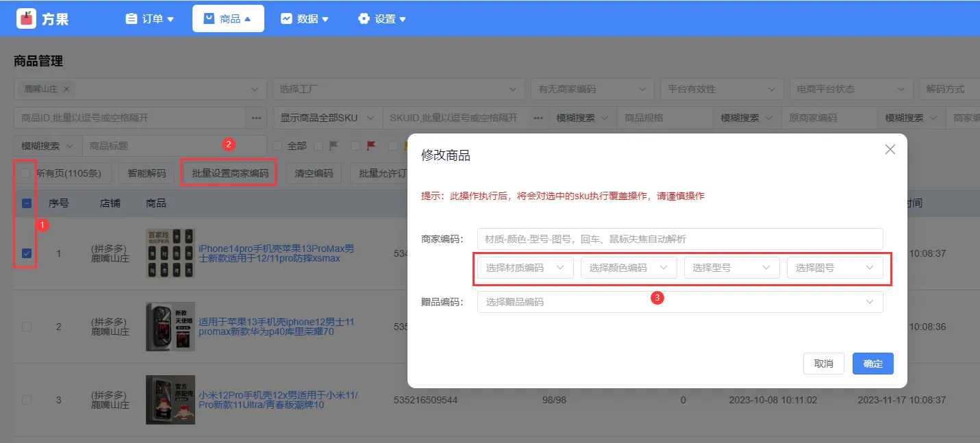This screenshot has height=443, width=980.
Task: Open the 订单 menu in top navigation
Action: click(150, 19)
